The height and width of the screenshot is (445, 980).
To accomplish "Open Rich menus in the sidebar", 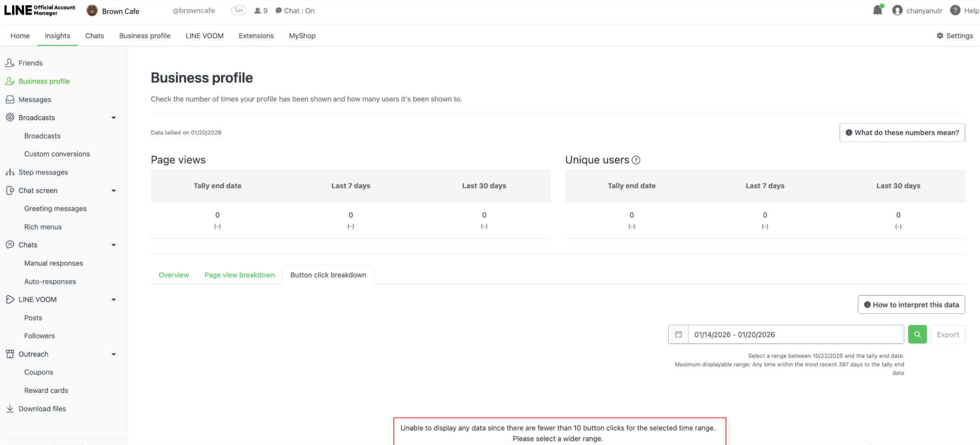I will click(x=43, y=227).
